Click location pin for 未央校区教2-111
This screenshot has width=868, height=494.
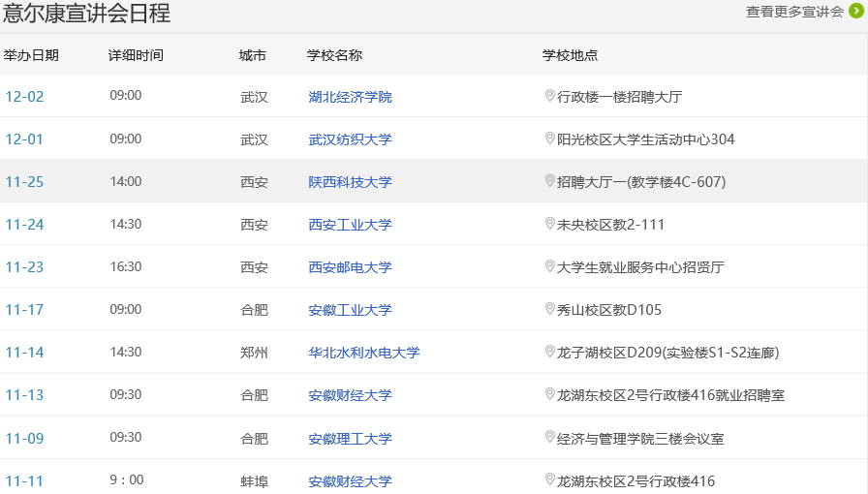(549, 224)
